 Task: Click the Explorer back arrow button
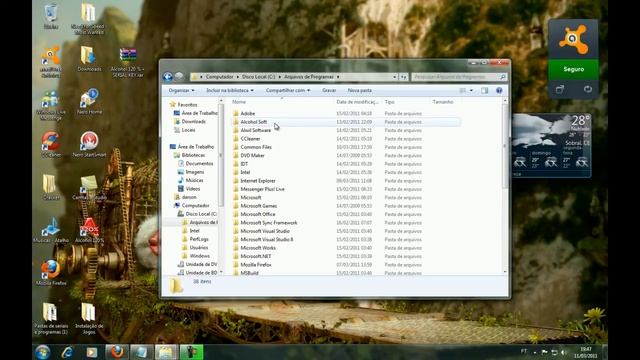tap(168, 76)
